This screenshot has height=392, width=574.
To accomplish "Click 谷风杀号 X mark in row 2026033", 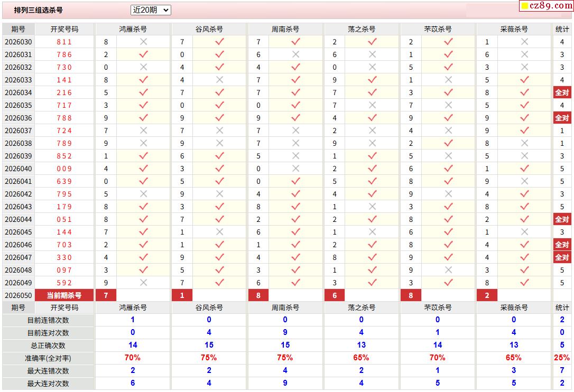I will pyautogui.click(x=219, y=80).
